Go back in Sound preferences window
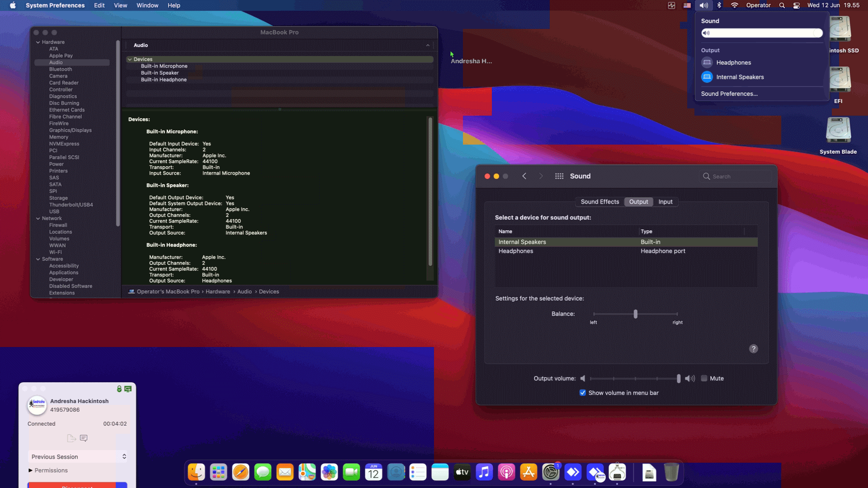Image resolution: width=868 pixels, height=488 pixels. coord(524,176)
